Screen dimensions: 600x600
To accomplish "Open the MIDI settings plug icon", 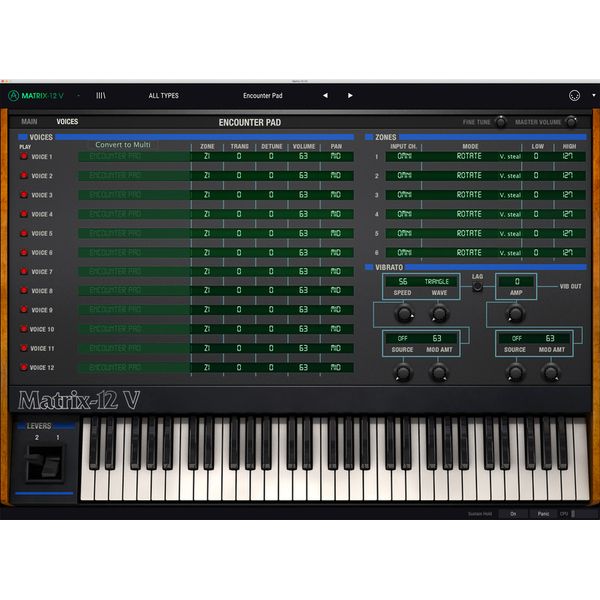I will click(x=574, y=95).
